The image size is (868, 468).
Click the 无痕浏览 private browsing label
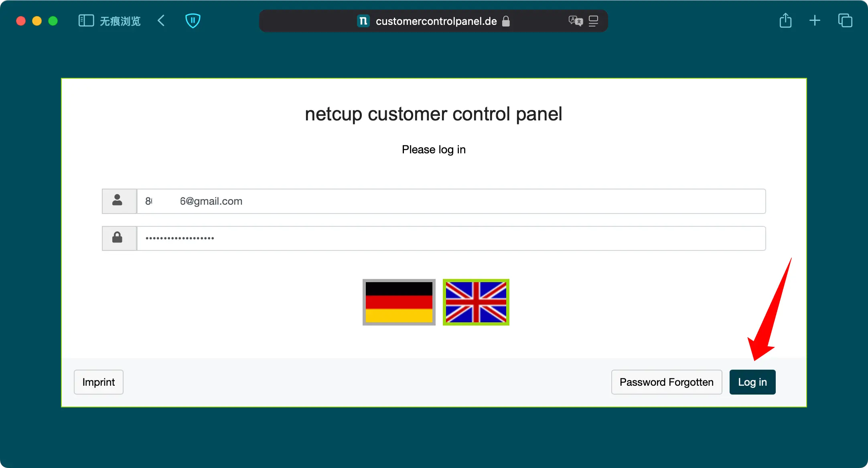[120, 21]
